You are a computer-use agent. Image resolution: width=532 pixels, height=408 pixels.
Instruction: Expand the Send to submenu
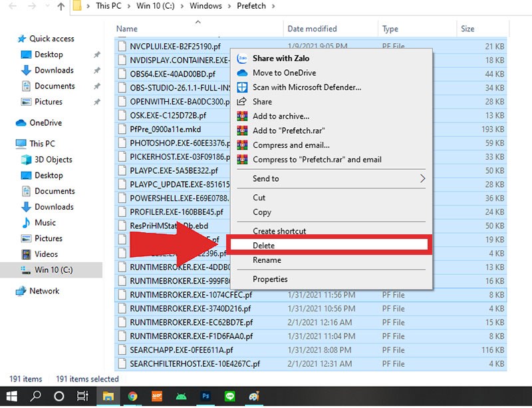click(331, 178)
